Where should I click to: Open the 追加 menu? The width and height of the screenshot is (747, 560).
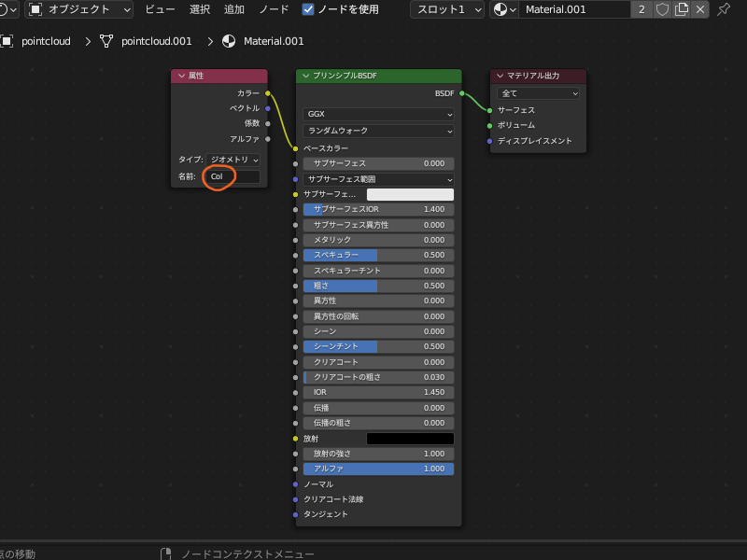(234, 9)
